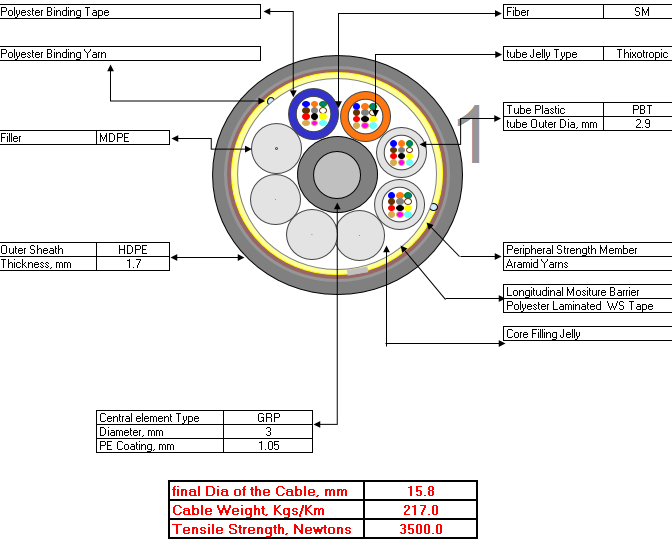Click the 15.8 final diameter value
This screenshot has height=547, width=672.
click(x=420, y=491)
